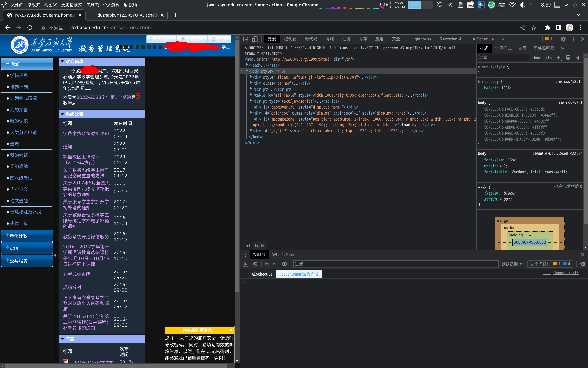Open home.css?v2:10 source link
The image size is (588, 368).
click(x=568, y=81)
